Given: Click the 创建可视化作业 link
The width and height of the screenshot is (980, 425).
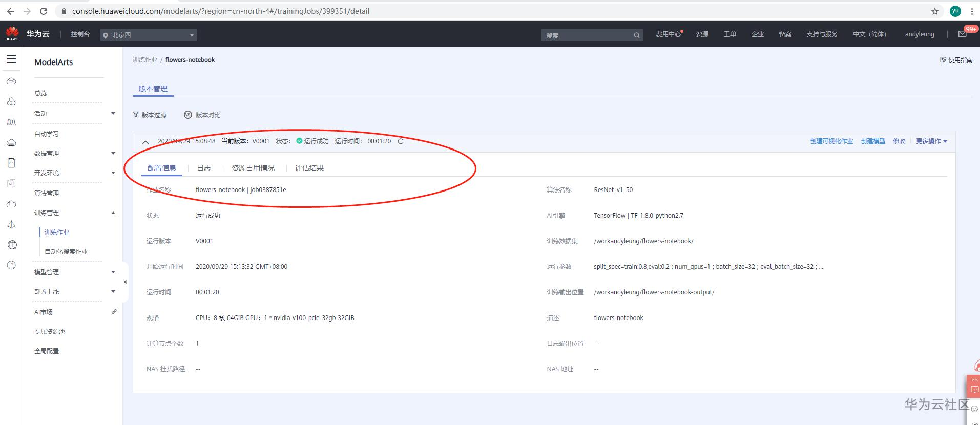Looking at the screenshot, I should point(831,141).
